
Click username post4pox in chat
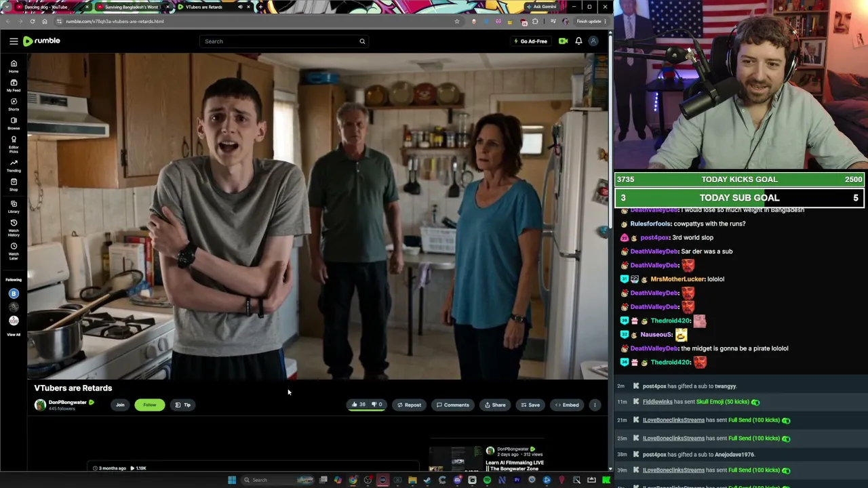(655, 238)
